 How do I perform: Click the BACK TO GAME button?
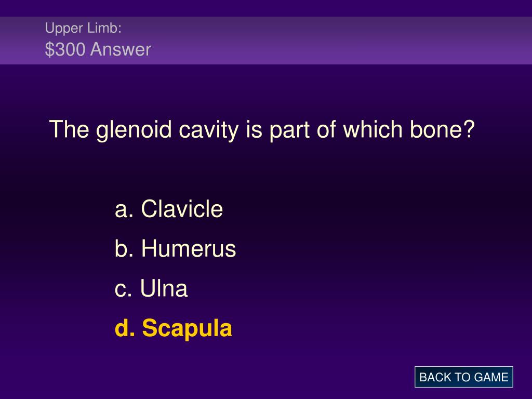[463, 377]
